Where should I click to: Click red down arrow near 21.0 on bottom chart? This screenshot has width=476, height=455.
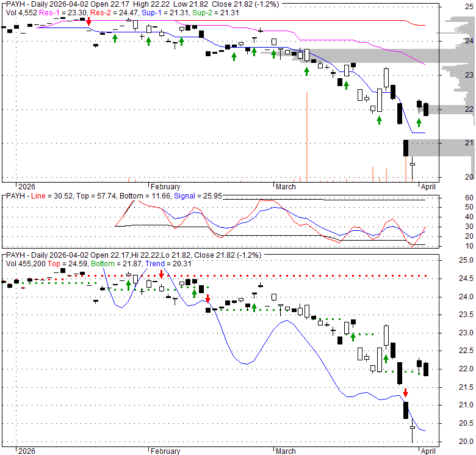click(405, 393)
